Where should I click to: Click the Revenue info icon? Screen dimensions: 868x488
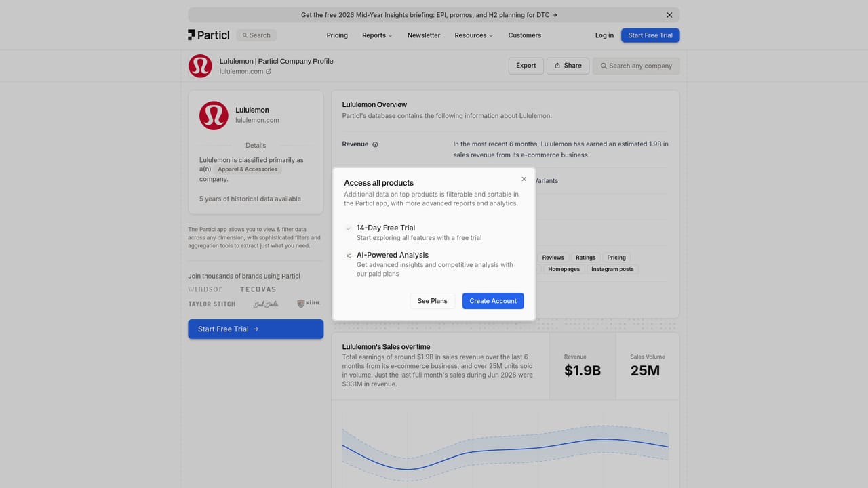pos(375,144)
